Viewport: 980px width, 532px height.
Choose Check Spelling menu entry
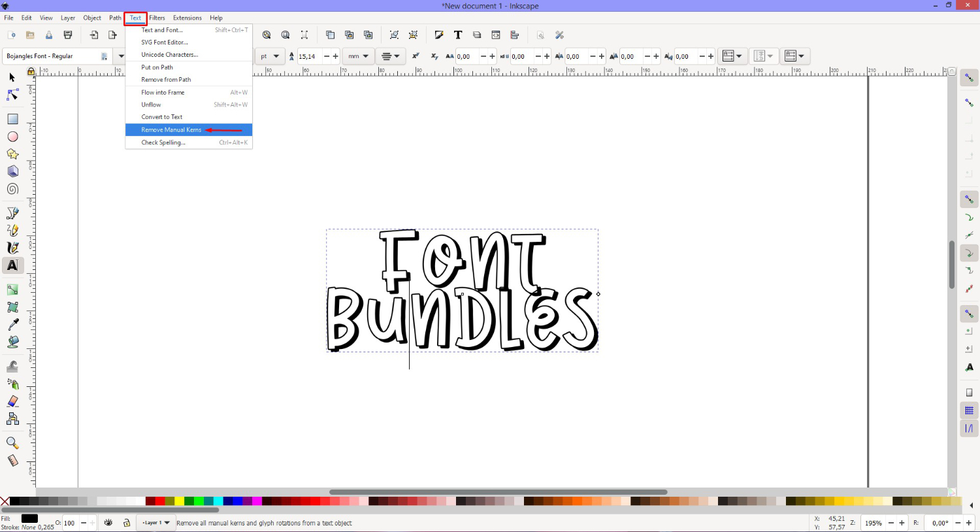point(189,142)
